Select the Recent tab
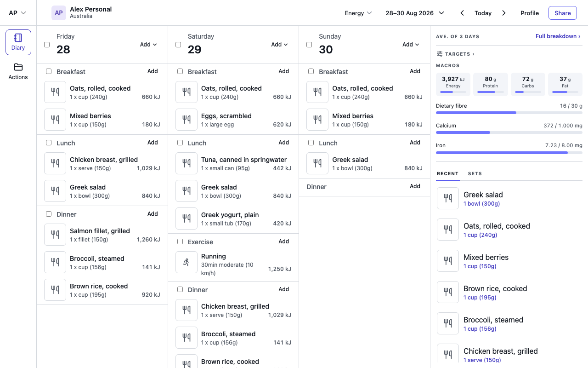 point(448,173)
